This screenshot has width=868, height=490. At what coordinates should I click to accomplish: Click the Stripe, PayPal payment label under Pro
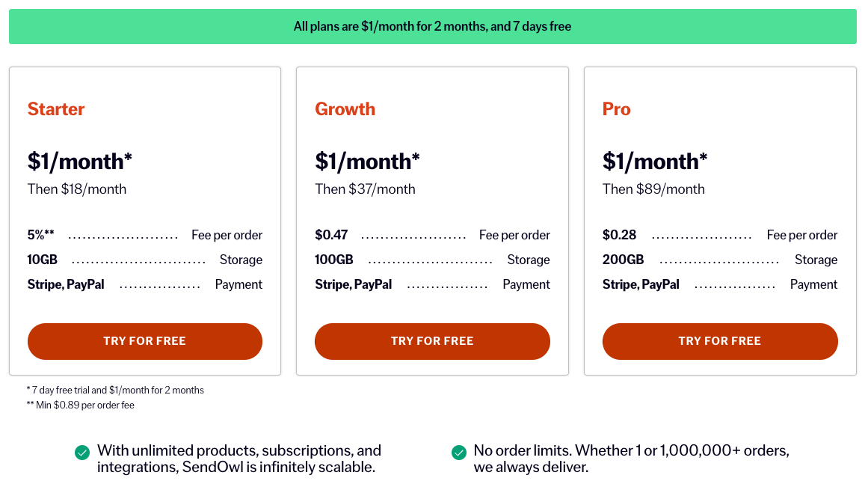[641, 284]
